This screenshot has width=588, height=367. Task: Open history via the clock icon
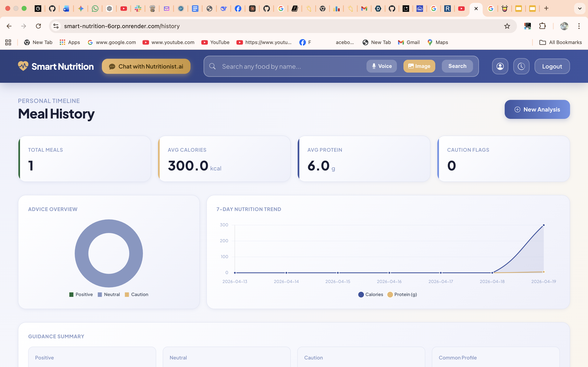[x=521, y=66]
